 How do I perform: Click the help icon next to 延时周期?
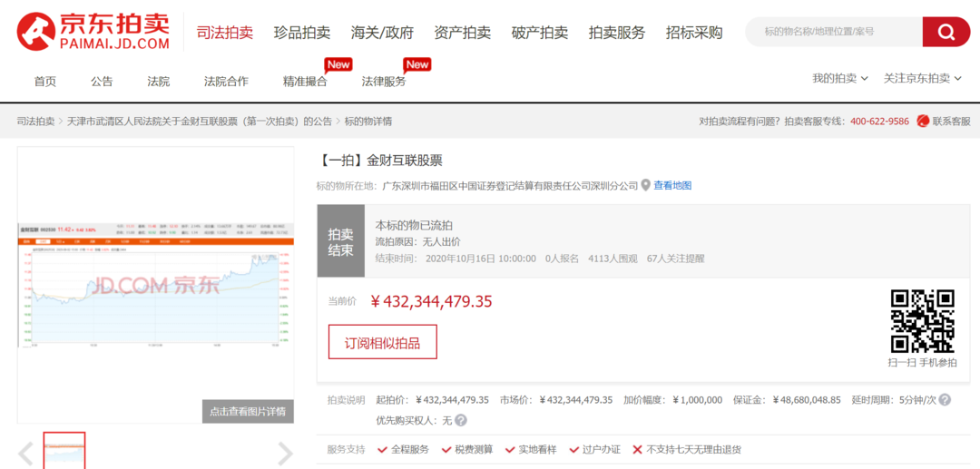[x=945, y=400]
